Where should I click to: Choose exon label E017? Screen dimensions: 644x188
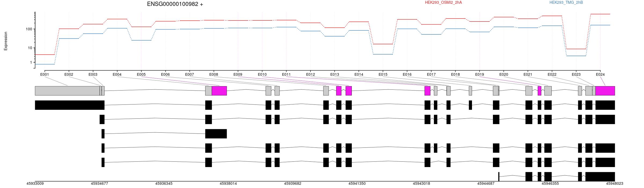(431, 74)
